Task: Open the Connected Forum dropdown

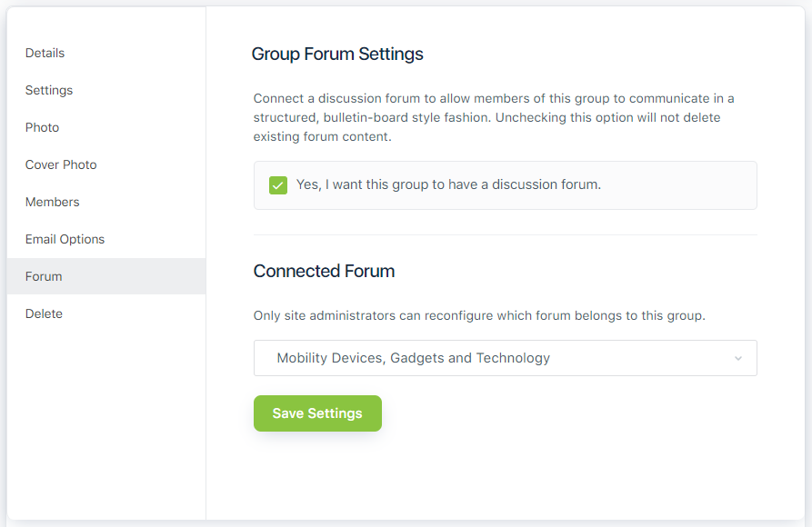Action: (505, 358)
